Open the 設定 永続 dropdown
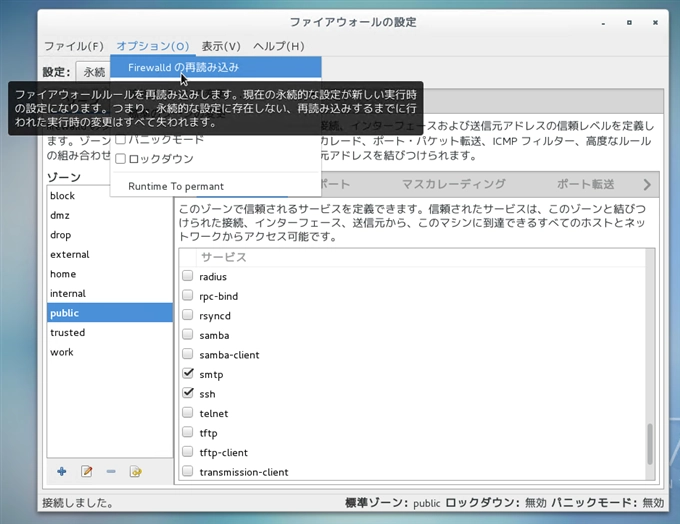Viewport: 680px width, 524px height. (x=94, y=72)
